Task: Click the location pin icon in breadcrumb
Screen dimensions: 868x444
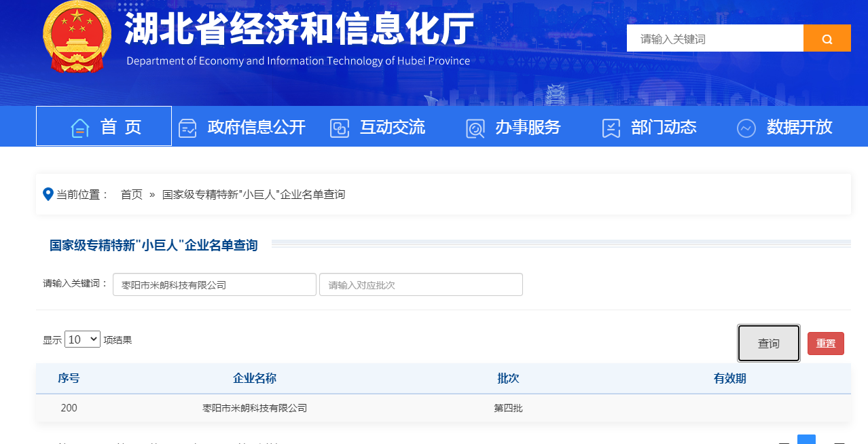Action: pos(48,195)
